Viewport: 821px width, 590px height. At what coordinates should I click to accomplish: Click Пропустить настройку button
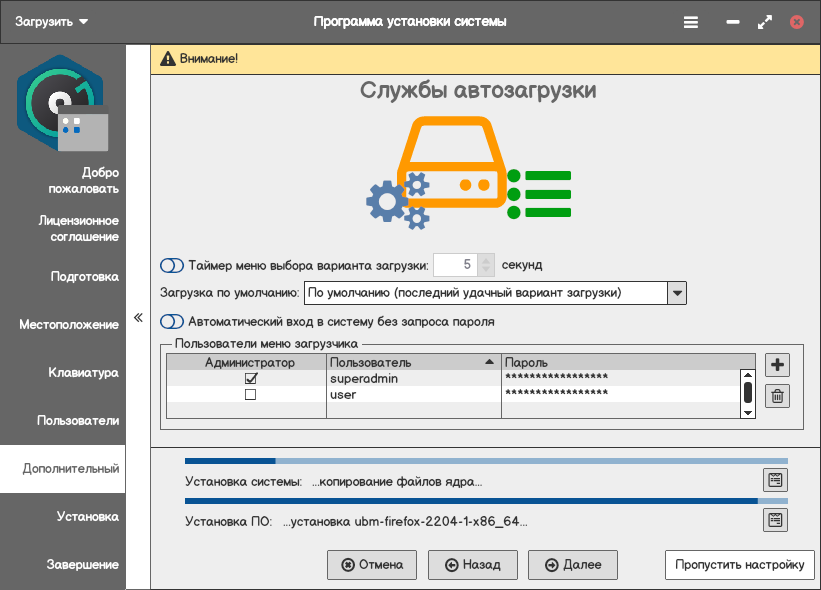(739, 565)
